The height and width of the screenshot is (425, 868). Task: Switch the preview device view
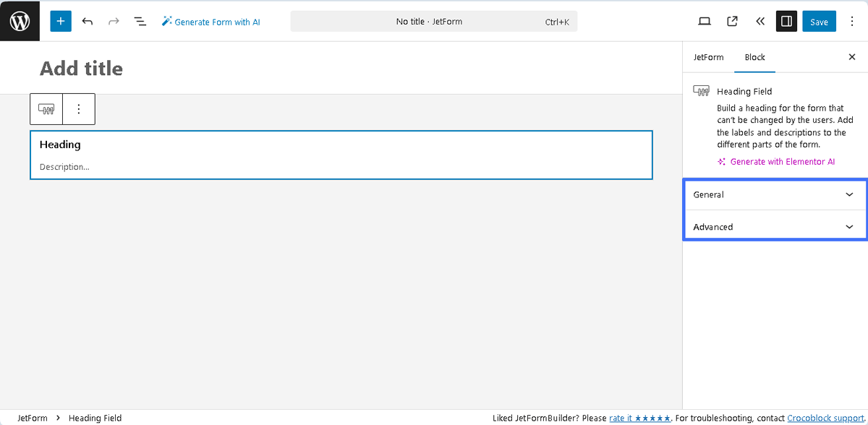point(705,22)
